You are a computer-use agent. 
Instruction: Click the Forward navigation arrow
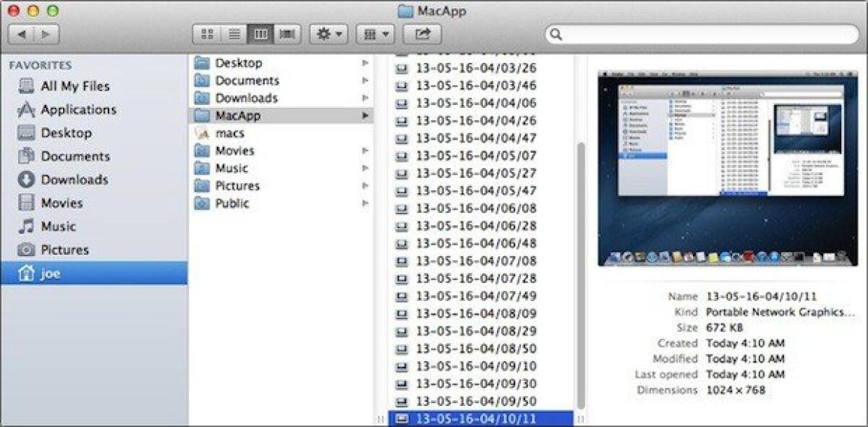tap(46, 33)
